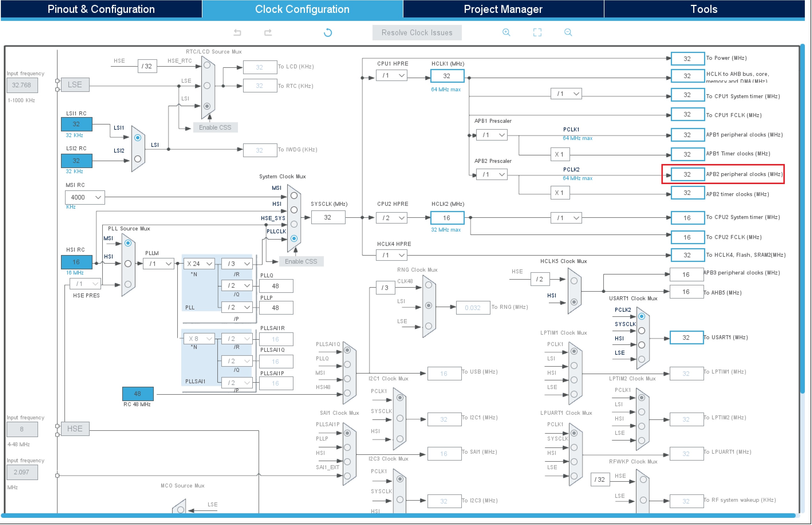Click the zoom out magnifier icon
The width and height of the screenshot is (812, 525).
pyautogui.click(x=568, y=32)
